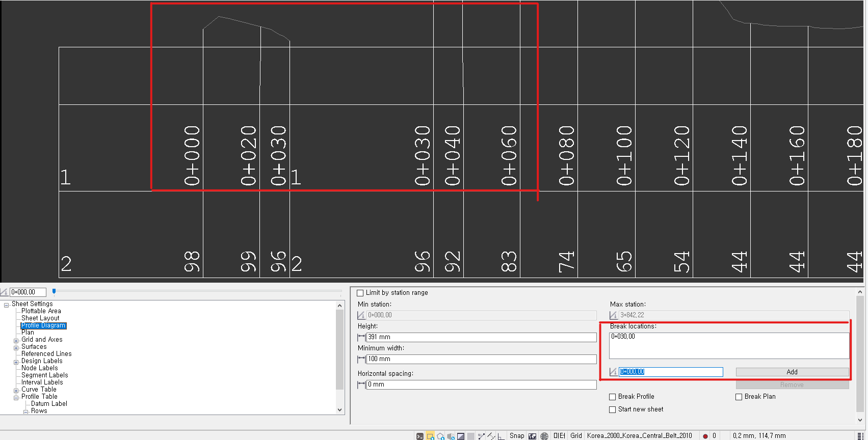Toggle Snap in the status bar
This screenshot has height=440, width=868.
(x=517, y=436)
